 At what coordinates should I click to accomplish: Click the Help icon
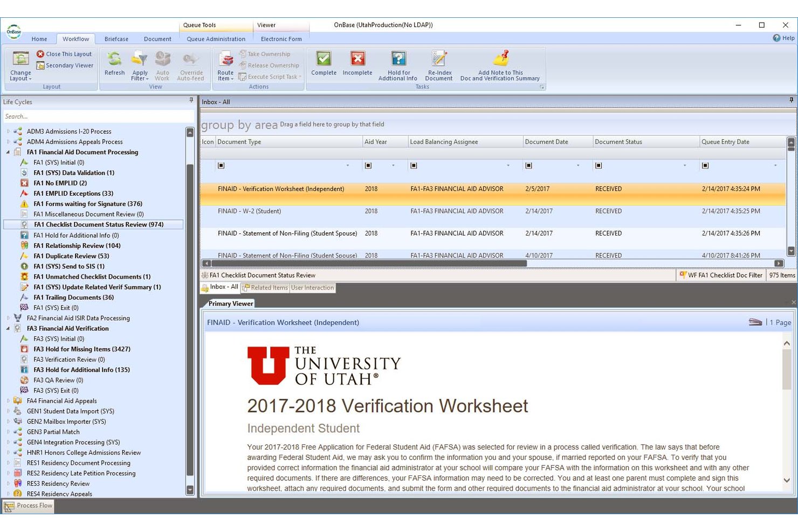(776, 38)
